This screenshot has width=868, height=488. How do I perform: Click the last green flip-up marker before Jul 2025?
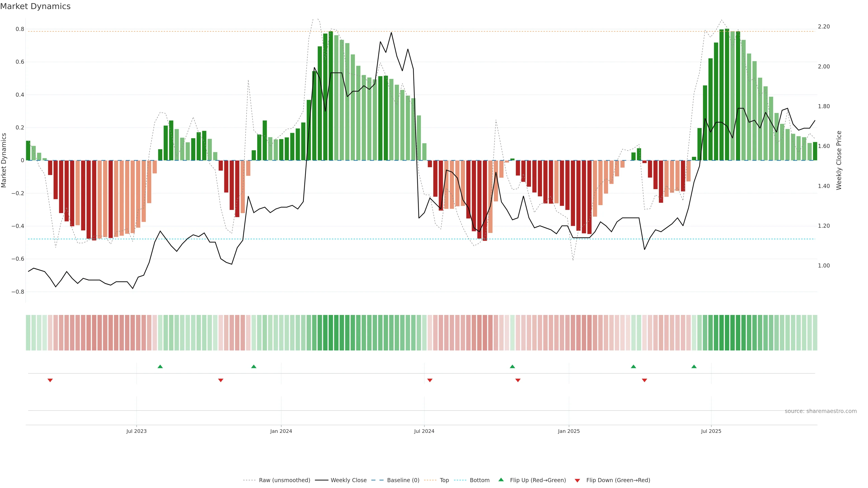point(694,366)
